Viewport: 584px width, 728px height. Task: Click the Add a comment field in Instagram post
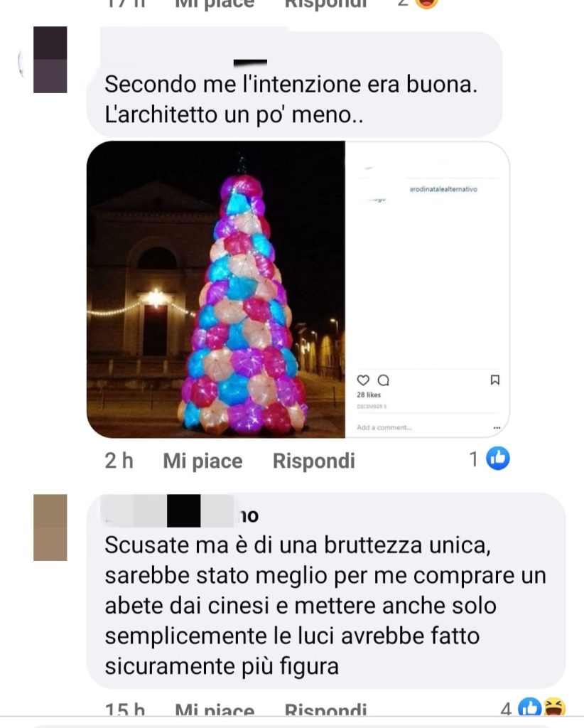pos(384,427)
